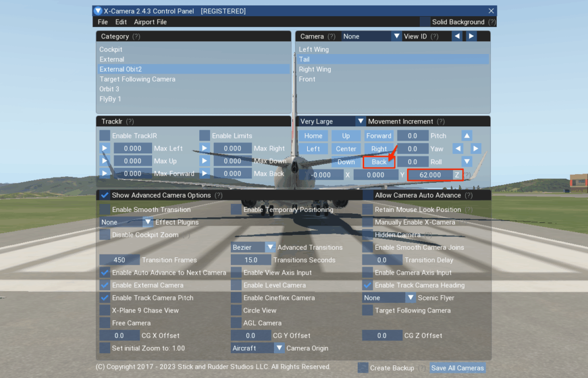Toggle the Solid Background checkbox

coord(425,22)
